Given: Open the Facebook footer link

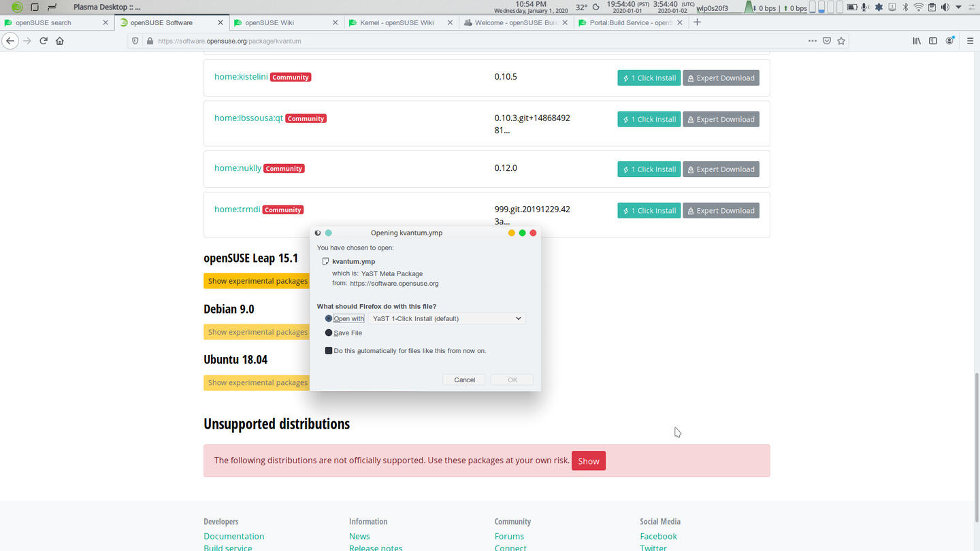Looking at the screenshot, I should coord(658,536).
